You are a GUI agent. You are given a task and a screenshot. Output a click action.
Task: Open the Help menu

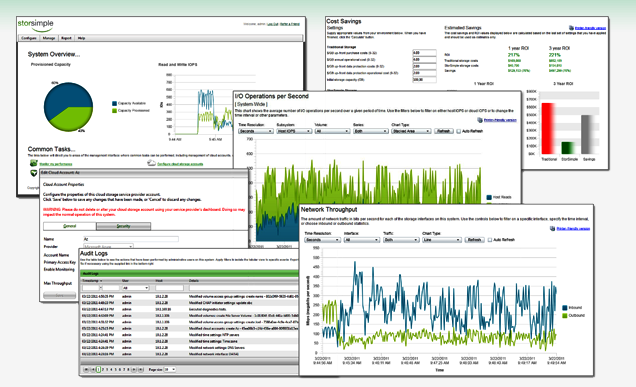[81, 38]
